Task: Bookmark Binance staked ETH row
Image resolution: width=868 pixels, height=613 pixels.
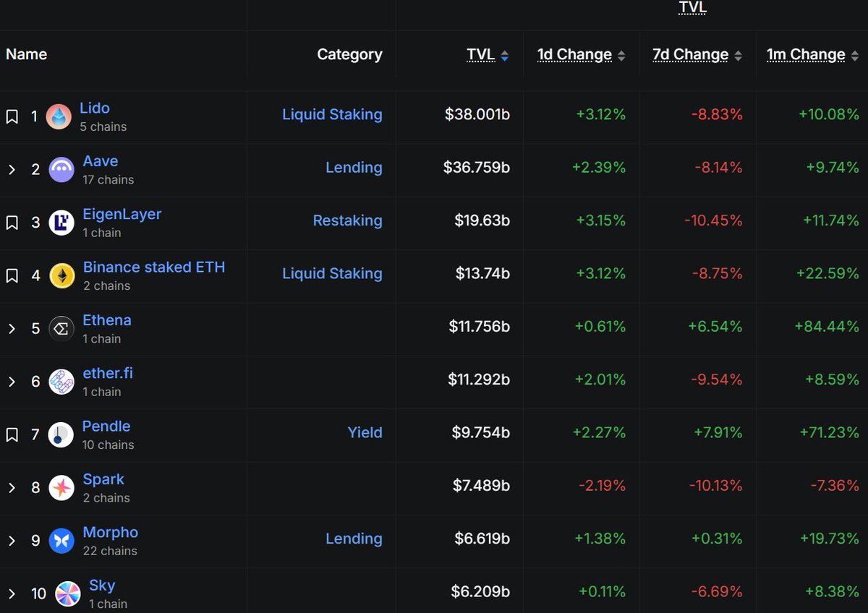Action: click(12, 275)
